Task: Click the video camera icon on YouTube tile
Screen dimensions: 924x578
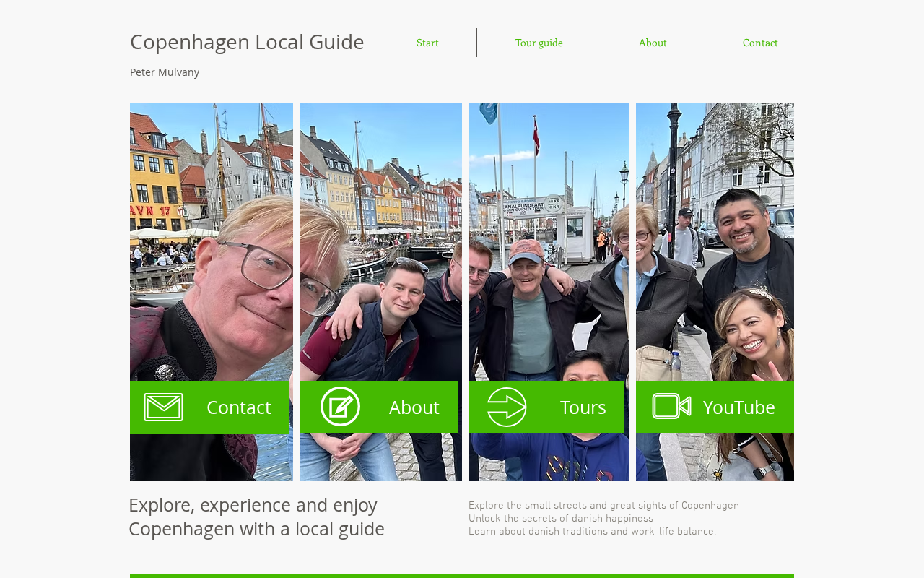Action: click(671, 406)
